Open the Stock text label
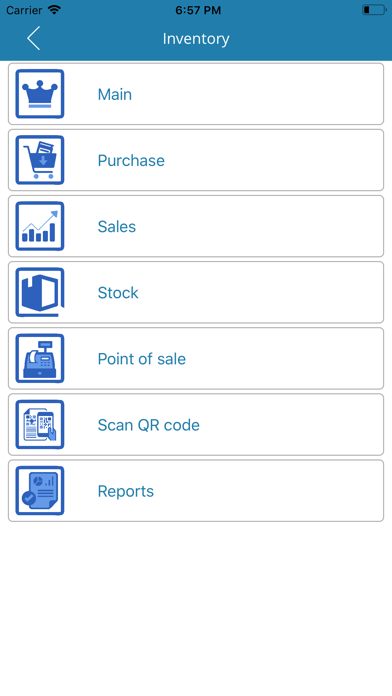Screen dimensions: 392x696 (x=118, y=293)
